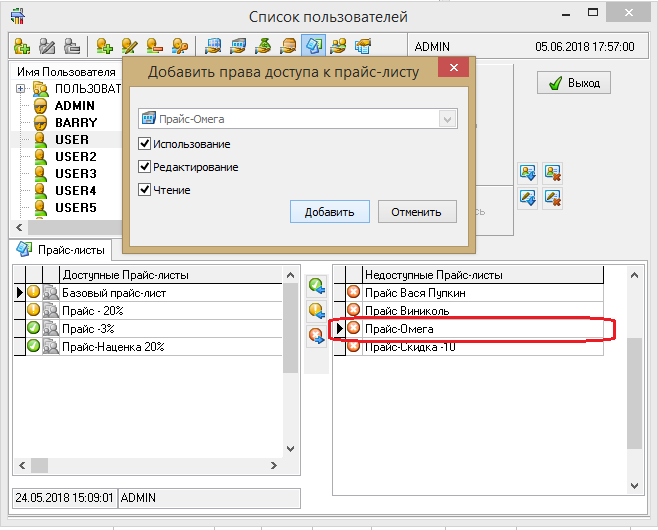Toggle the Редактирование checkbox

click(145, 167)
